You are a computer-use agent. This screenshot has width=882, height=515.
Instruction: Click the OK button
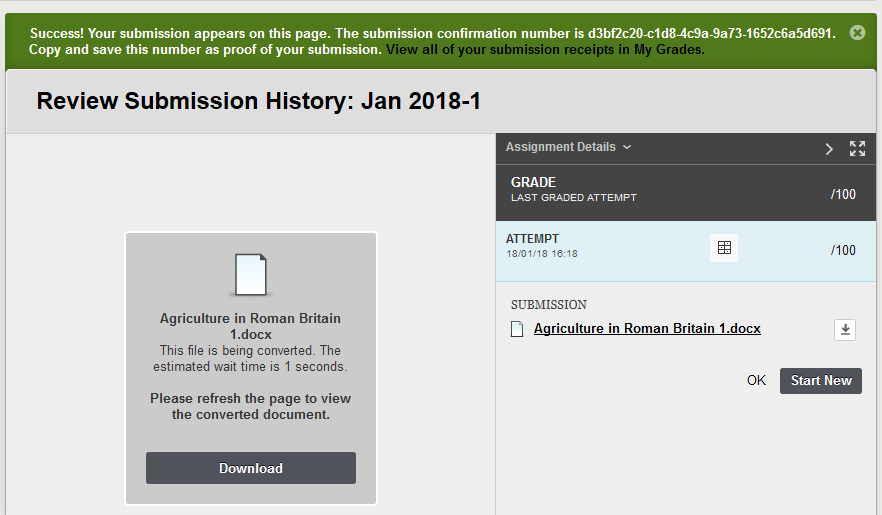click(756, 381)
